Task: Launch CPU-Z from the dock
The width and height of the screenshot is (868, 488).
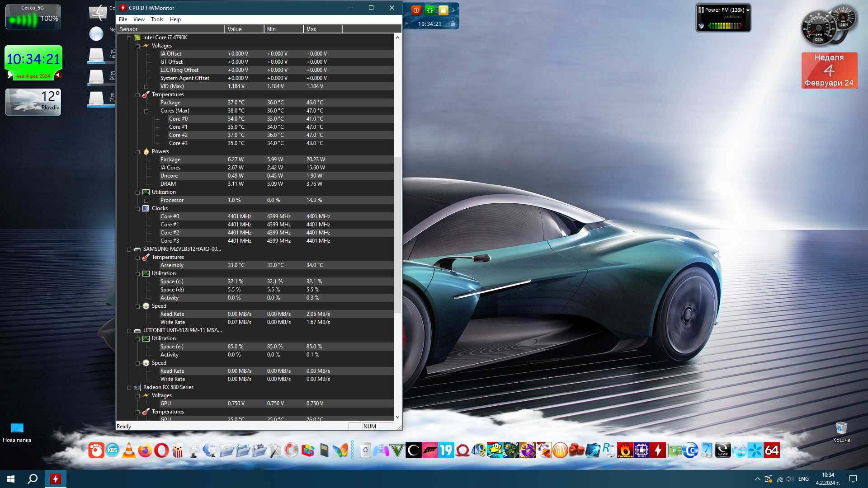Action: click(642, 450)
